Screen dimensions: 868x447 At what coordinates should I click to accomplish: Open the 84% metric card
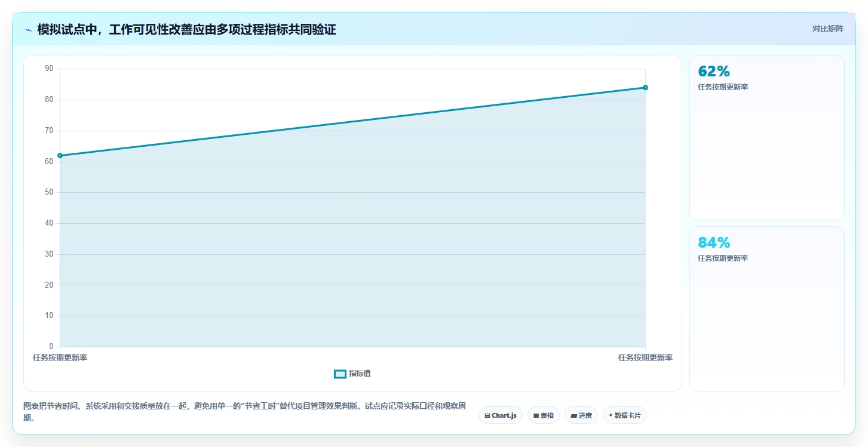(767, 309)
